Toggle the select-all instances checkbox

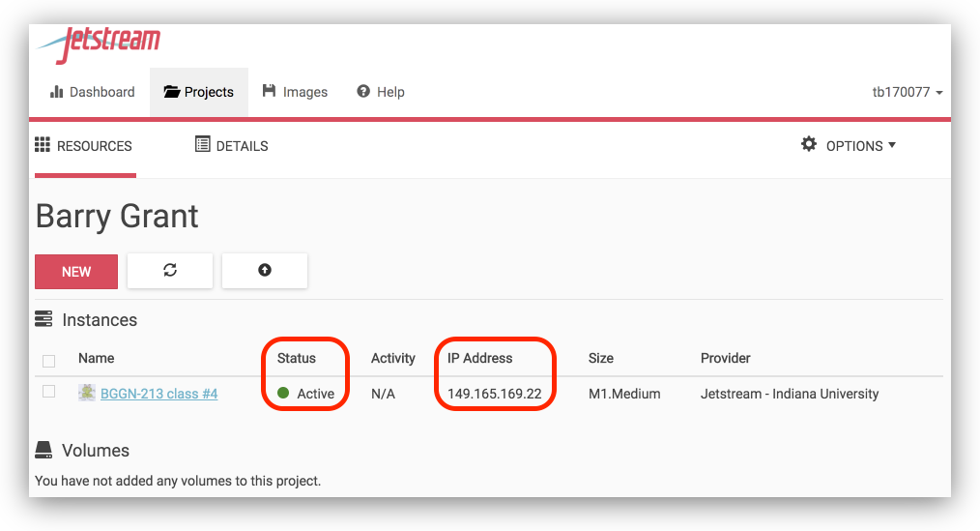(x=49, y=361)
